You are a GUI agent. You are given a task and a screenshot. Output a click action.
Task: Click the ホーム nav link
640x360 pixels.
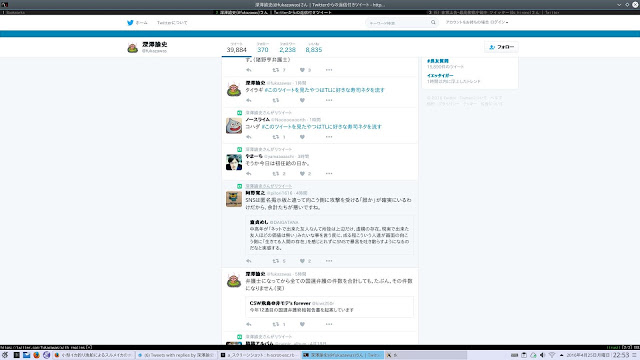point(142,23)
